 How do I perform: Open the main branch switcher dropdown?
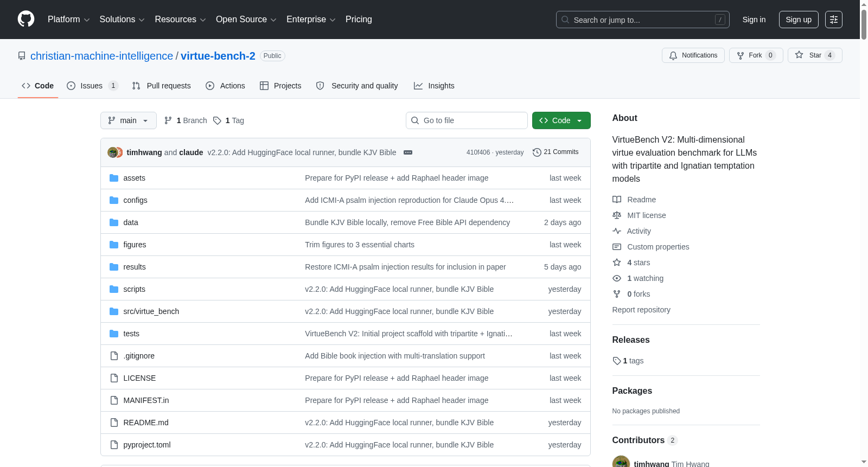coord(129,120)
